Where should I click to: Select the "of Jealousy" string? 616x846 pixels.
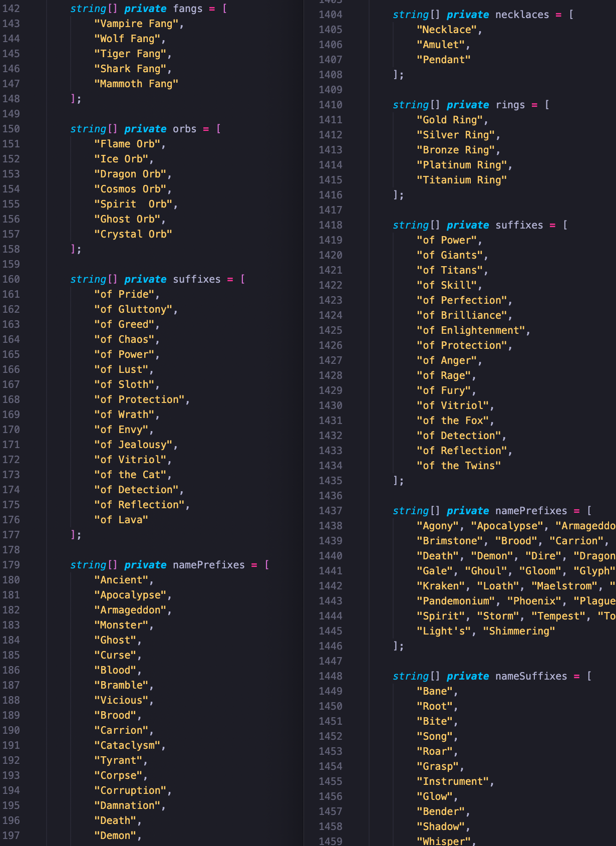click(x=133, y=445)
